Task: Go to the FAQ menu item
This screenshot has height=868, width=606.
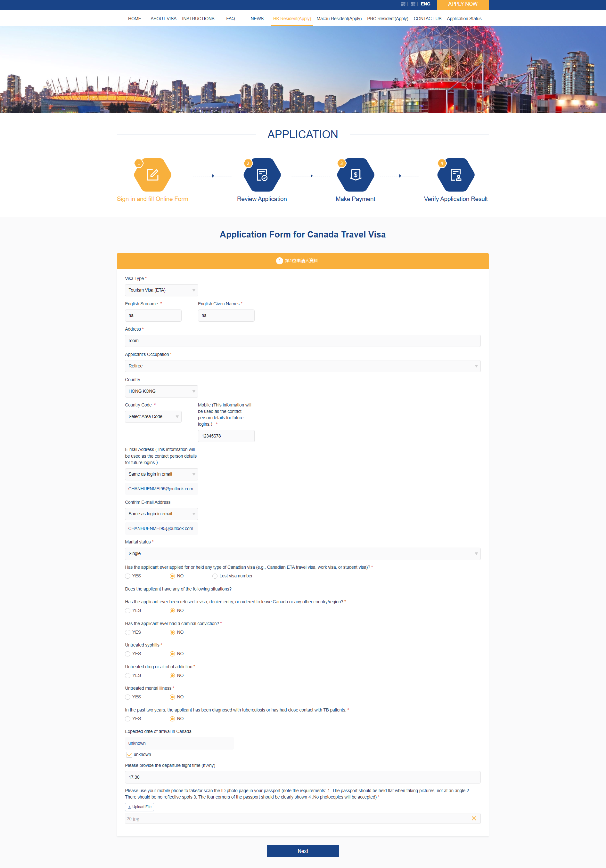Action: 230,19
